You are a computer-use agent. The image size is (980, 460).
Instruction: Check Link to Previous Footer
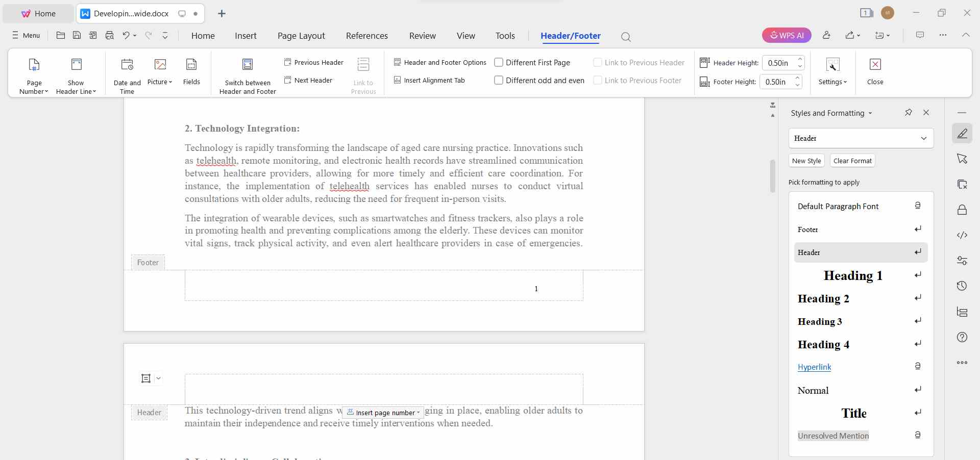pyautogui.click(x=597, y=80)
